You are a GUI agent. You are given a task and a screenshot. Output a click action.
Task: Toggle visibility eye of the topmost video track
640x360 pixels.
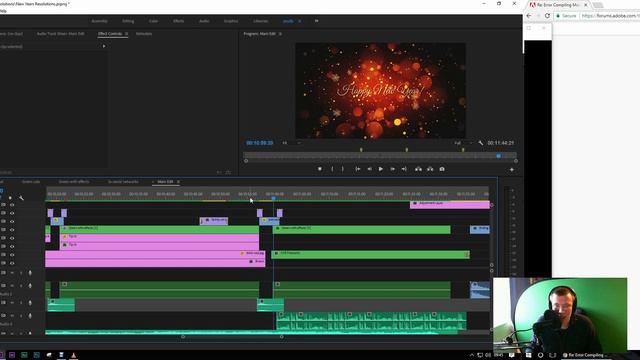tap(12, 205)
